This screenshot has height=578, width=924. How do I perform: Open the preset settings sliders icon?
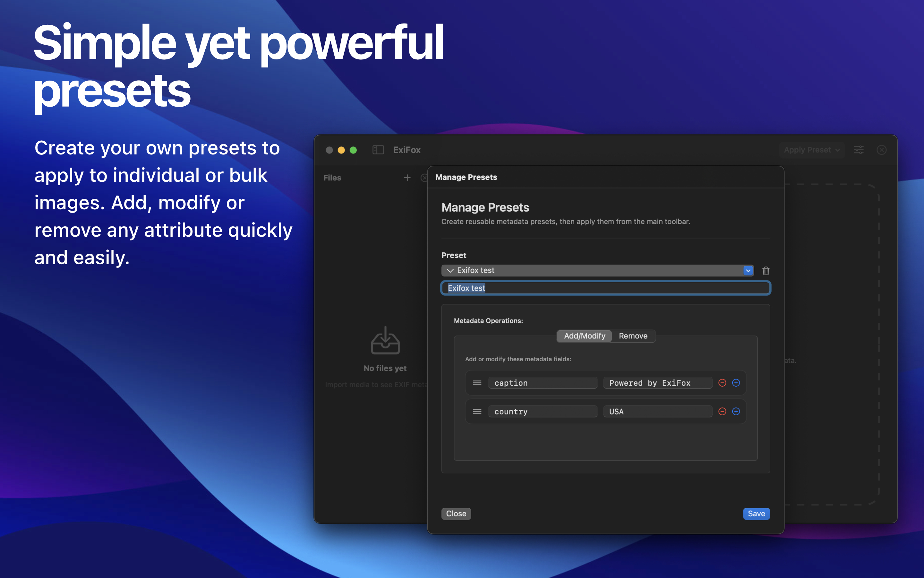[859, 150]
